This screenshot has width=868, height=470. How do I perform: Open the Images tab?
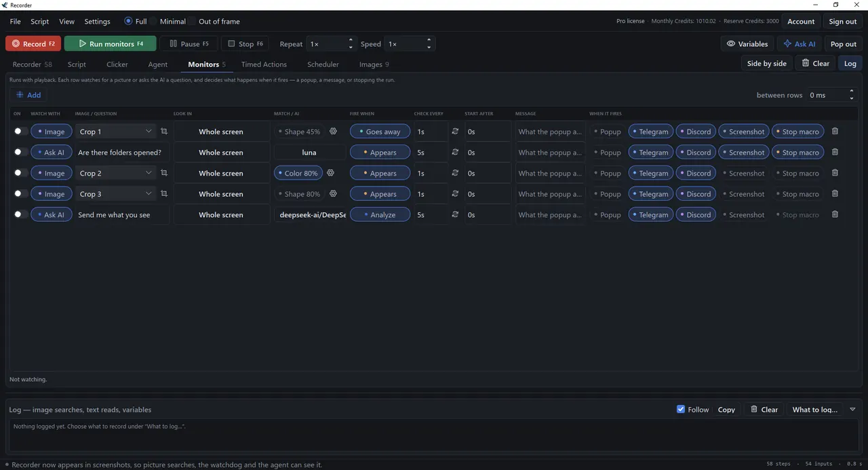(x=374, y=64)
